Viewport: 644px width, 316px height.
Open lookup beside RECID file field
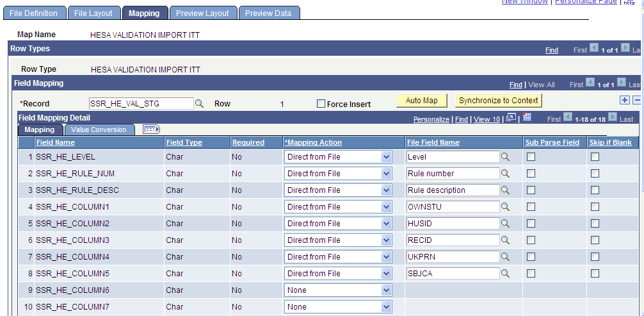(x=505, y=240)
